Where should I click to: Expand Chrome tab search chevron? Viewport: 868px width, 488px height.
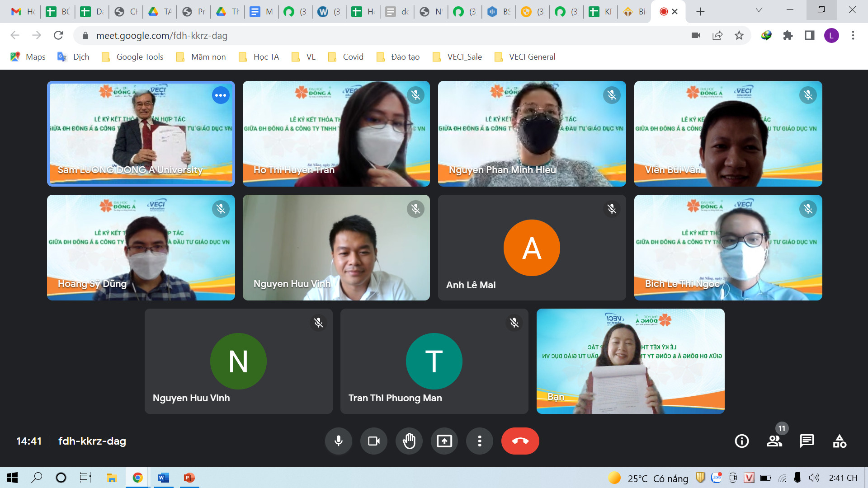(x=759, y=10)
